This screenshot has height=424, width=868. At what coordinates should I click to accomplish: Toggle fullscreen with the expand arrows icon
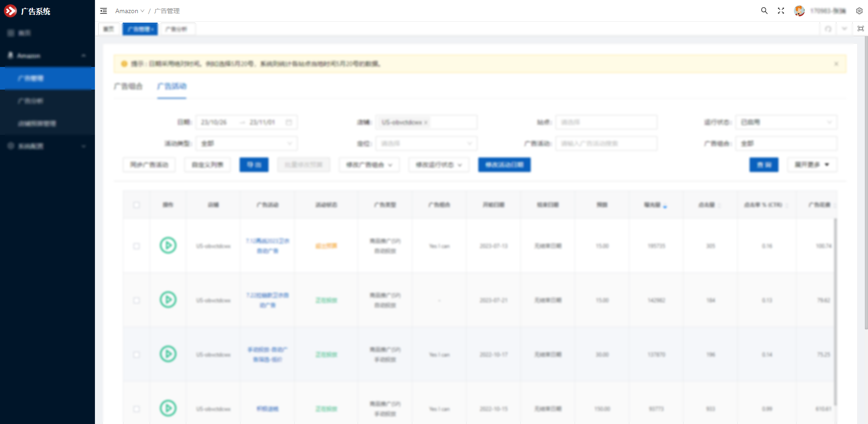click(781, 11)
